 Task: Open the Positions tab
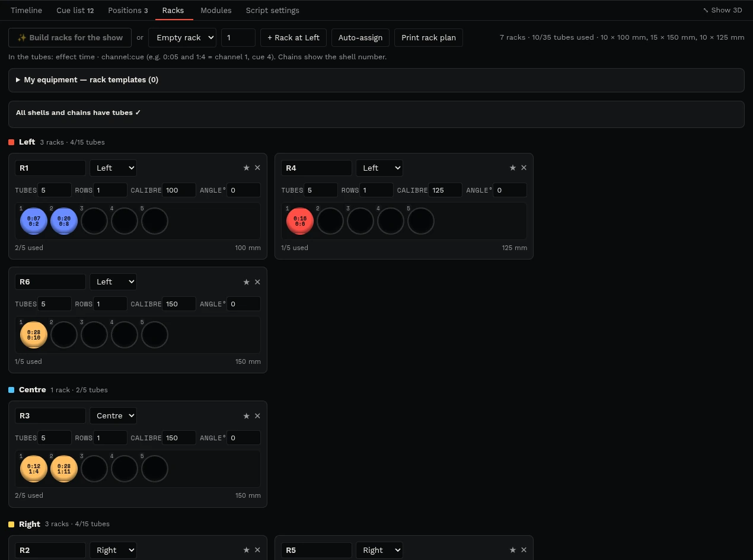pos(128,10)
